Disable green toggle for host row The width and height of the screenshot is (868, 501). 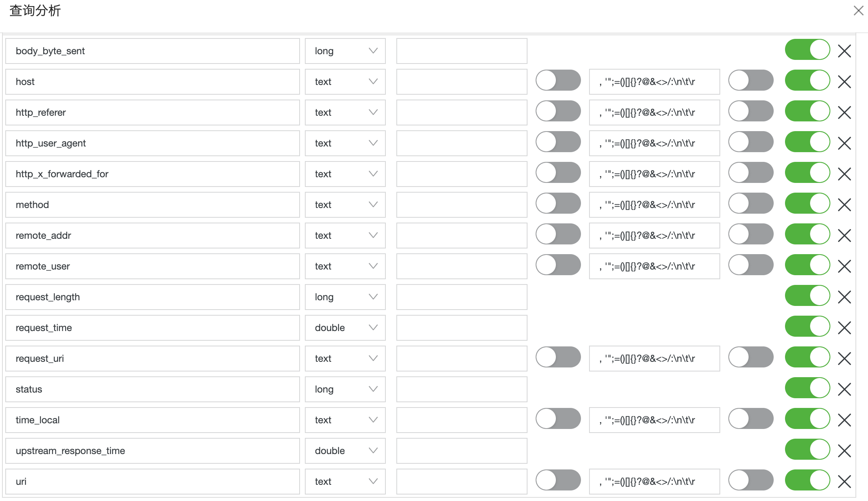807,80
